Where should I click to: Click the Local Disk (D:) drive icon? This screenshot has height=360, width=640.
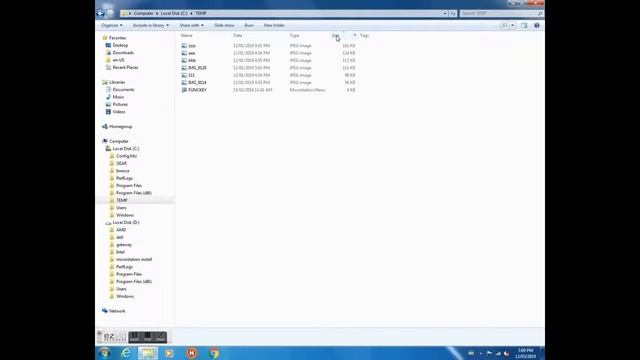(108, 222)
